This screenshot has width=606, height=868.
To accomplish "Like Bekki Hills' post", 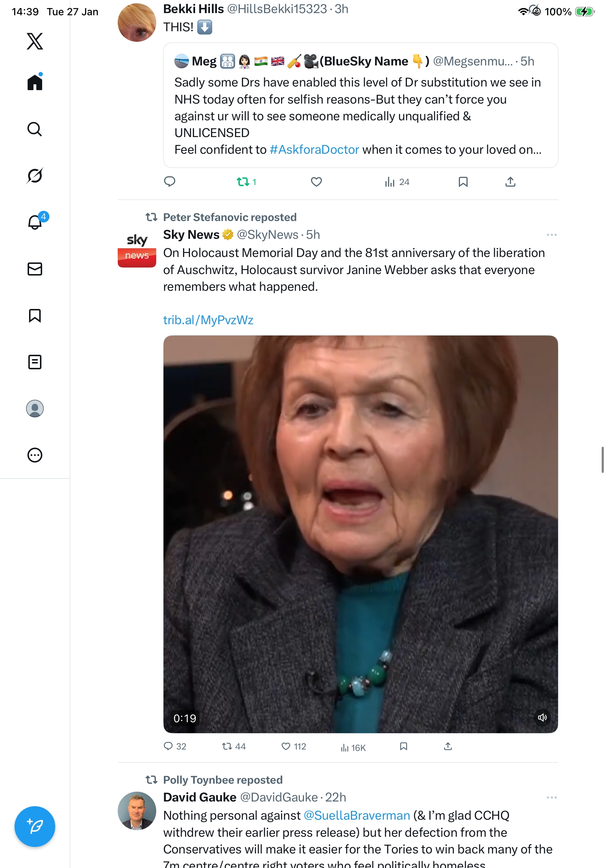I will click(x=316, y=182).
